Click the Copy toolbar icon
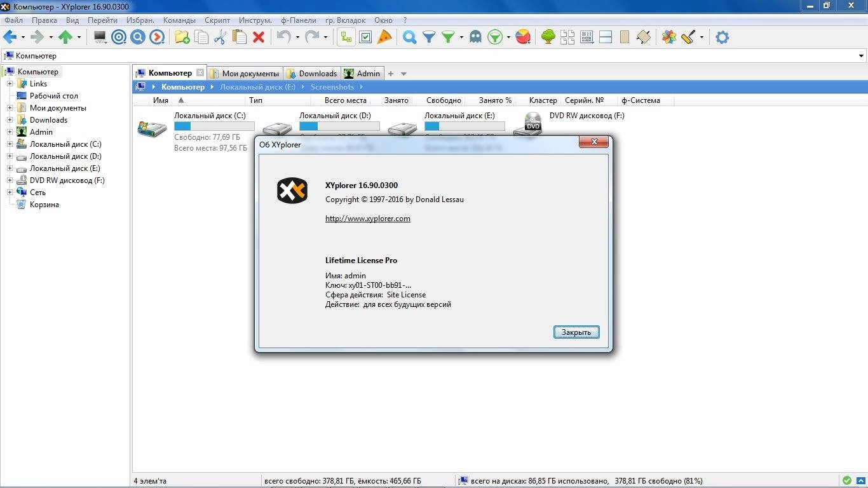Image resolution: width=868 pixels, height=488 pixels. (x=201, y=37)
